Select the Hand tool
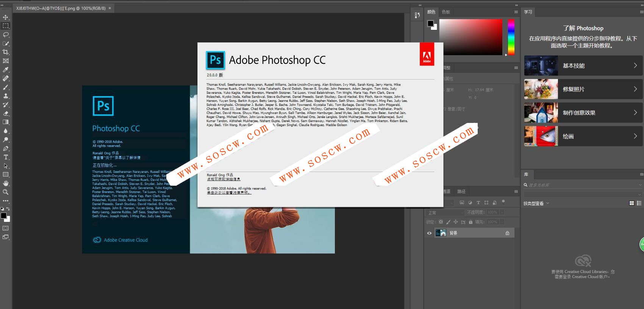This screenshot has height=309, width=644. (6, 183)
